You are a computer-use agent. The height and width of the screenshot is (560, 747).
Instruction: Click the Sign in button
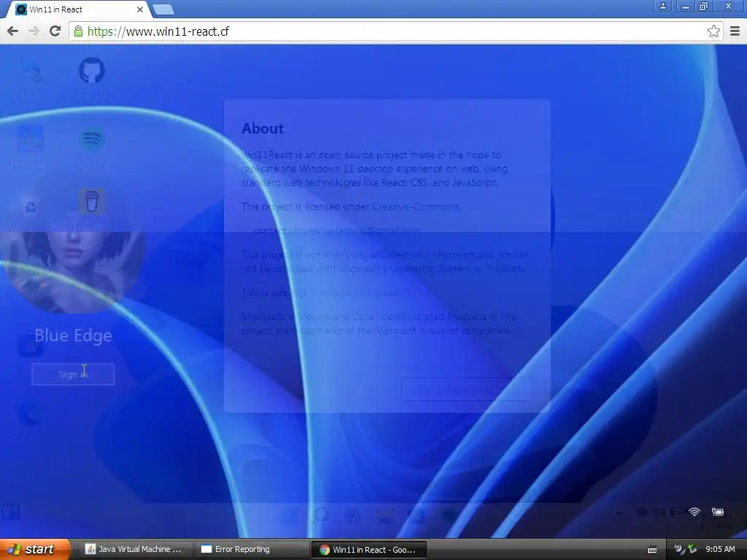73,374
